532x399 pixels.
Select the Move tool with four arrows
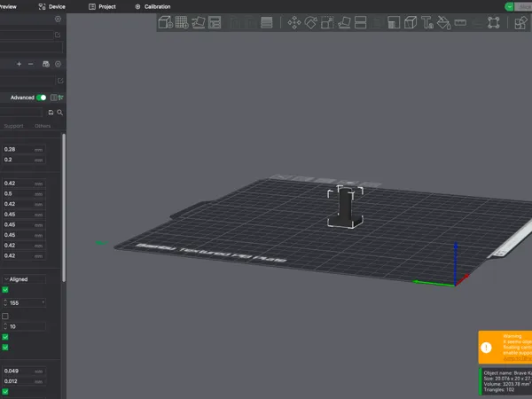click(x=294, y=23)
